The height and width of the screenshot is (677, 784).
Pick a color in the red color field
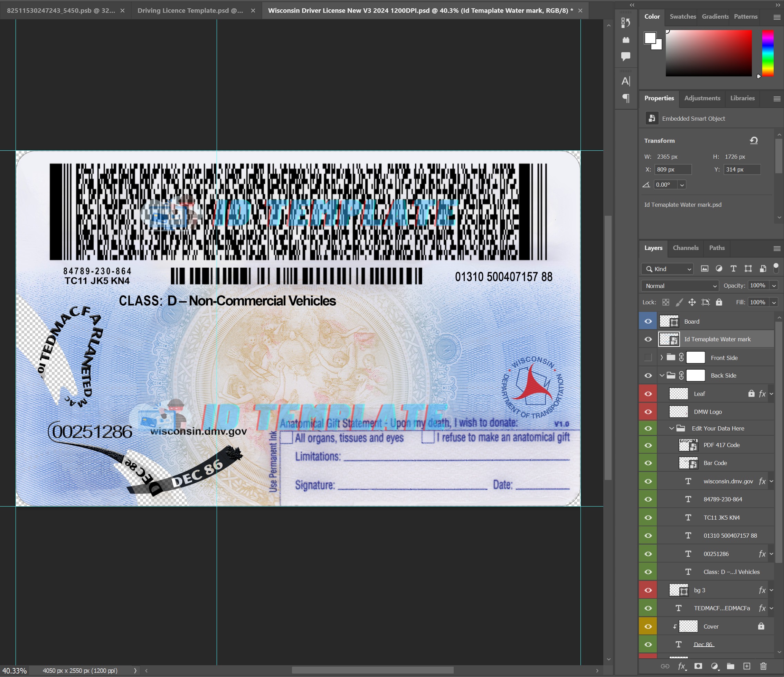click(x=709, y=53)
